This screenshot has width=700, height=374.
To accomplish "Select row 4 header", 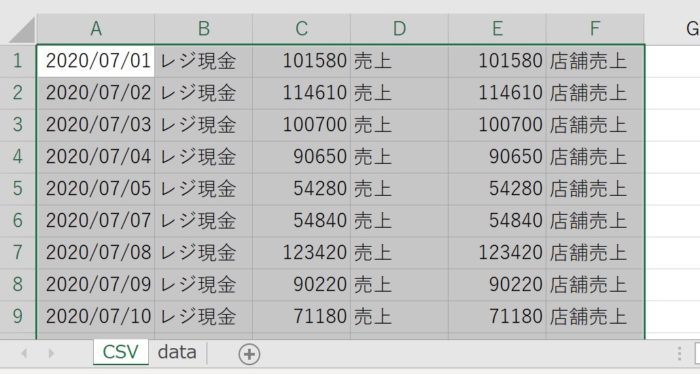I will tap(18, 157).
